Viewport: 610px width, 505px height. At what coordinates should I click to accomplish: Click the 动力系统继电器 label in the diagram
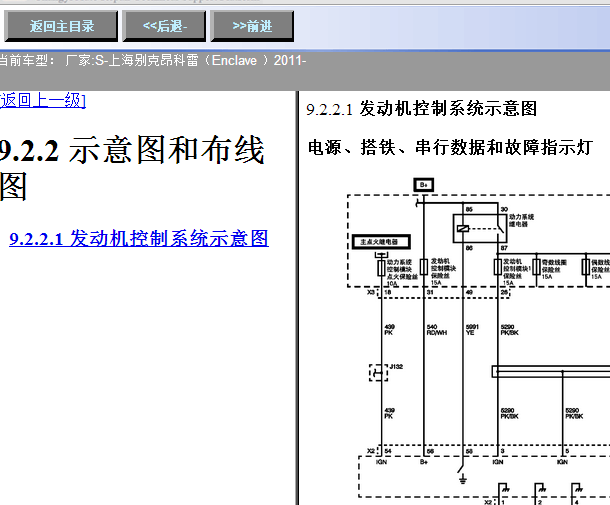(521, 220)
